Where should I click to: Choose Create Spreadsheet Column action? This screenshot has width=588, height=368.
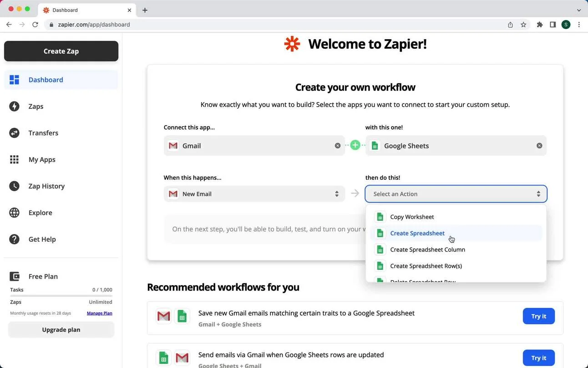point(456,250)
